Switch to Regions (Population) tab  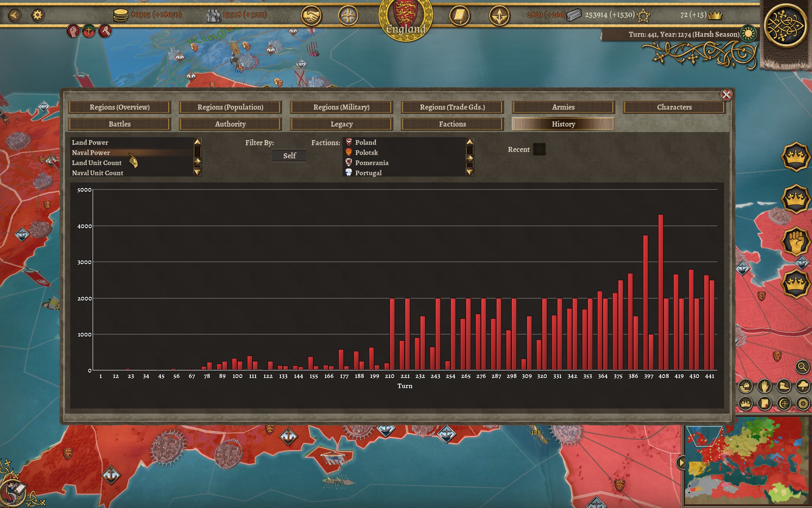[230, 107]
